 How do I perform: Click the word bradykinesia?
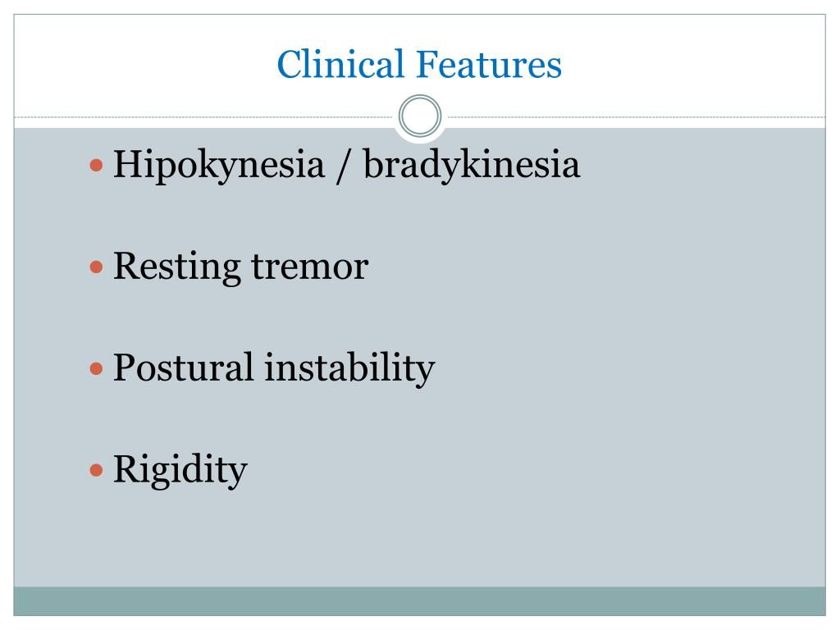tap(472, 165)
